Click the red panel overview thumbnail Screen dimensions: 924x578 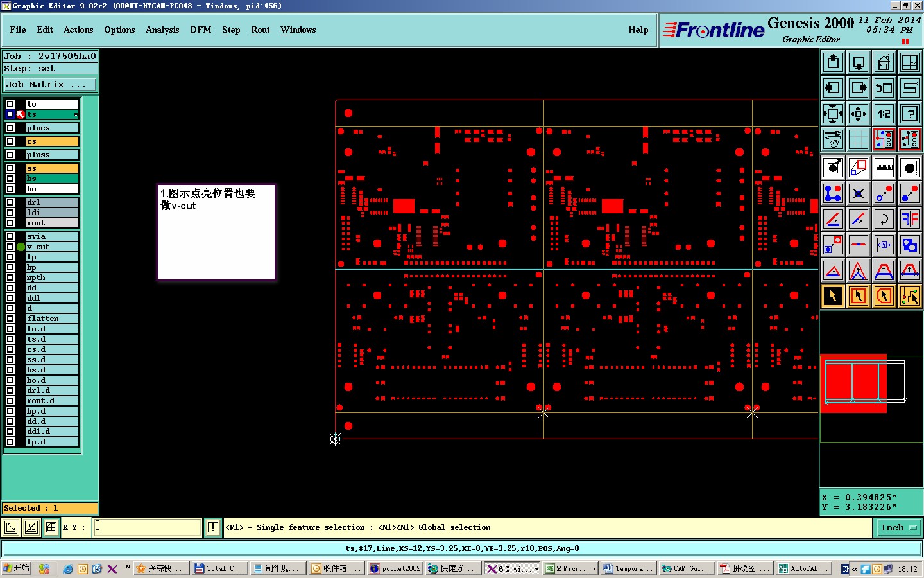point(853,383)
